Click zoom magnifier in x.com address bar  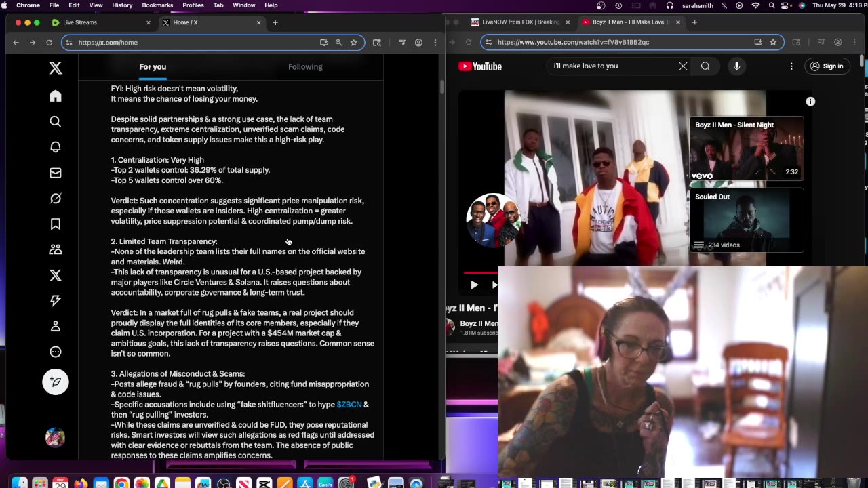click(338, 42)
